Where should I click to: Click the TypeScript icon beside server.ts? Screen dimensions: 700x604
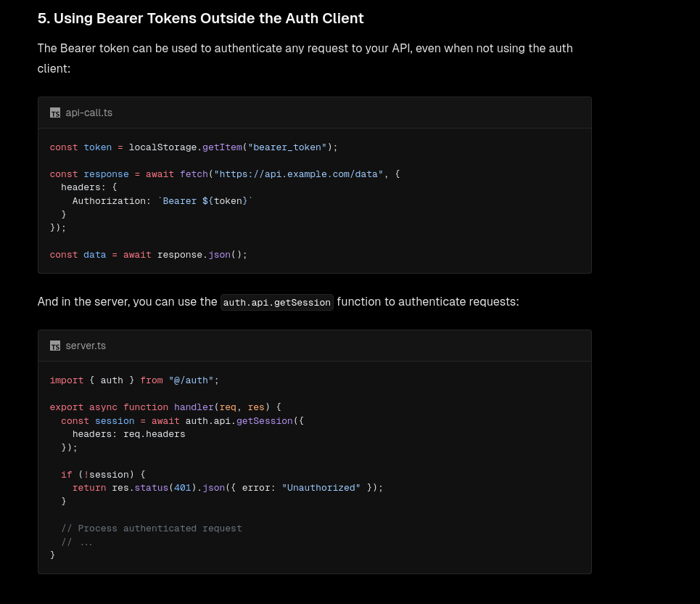[x=55, y=346]
